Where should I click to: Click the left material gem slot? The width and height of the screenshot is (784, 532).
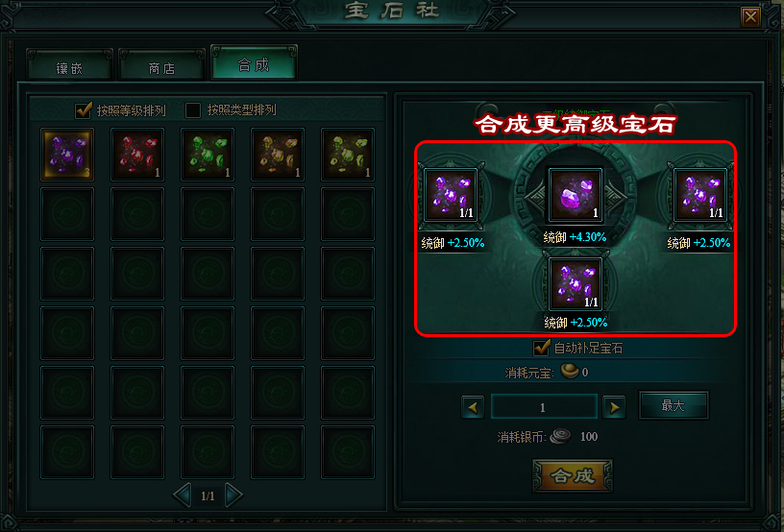click(451, 194)
